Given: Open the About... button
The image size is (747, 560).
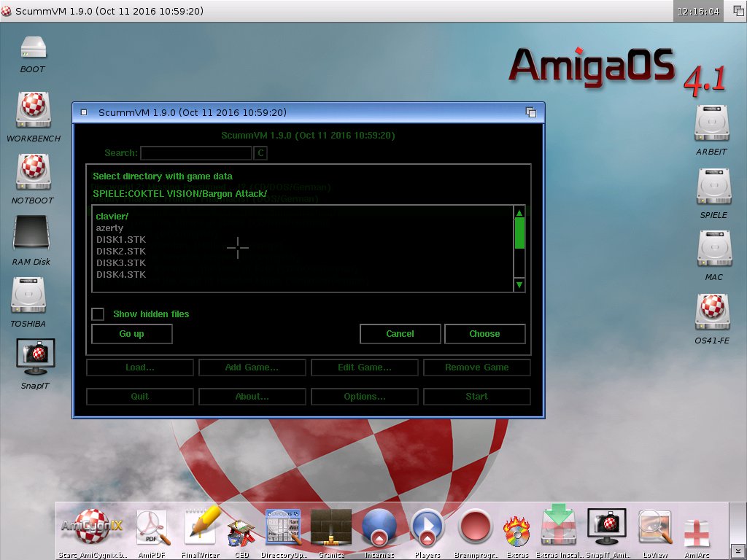Looking at the screenshot, I should [252, 396].
